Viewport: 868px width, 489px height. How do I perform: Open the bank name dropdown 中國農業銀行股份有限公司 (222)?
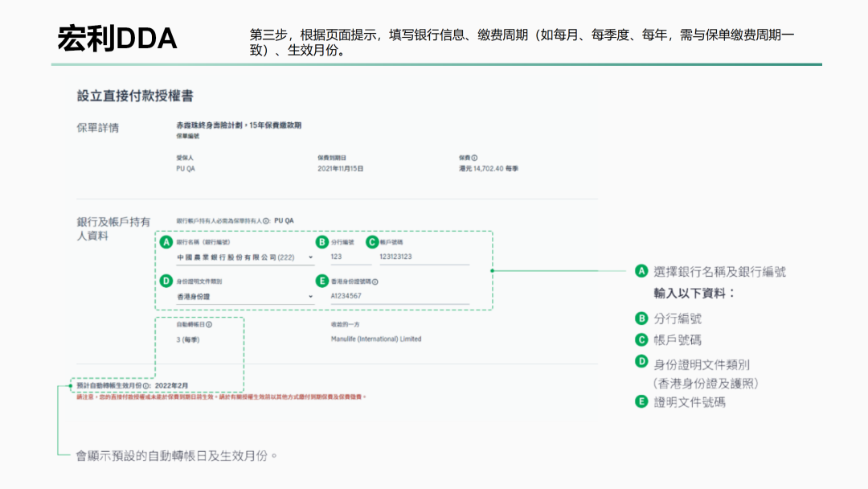[x=245, y=257]
